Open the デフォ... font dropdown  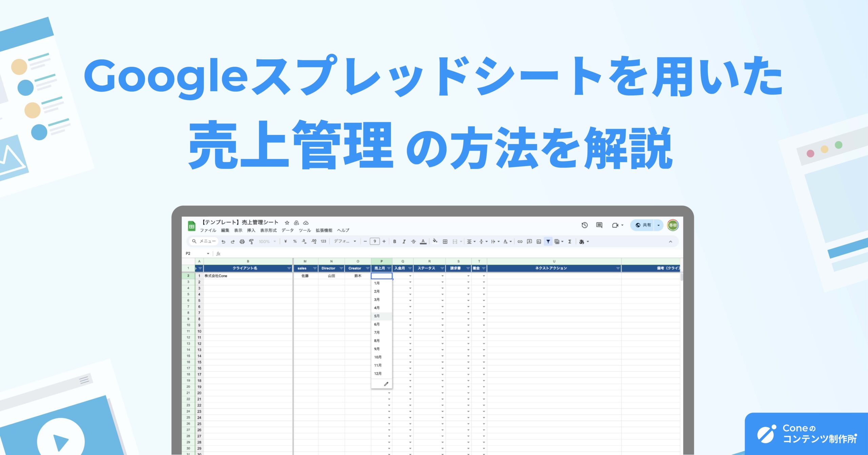(345, 241)
